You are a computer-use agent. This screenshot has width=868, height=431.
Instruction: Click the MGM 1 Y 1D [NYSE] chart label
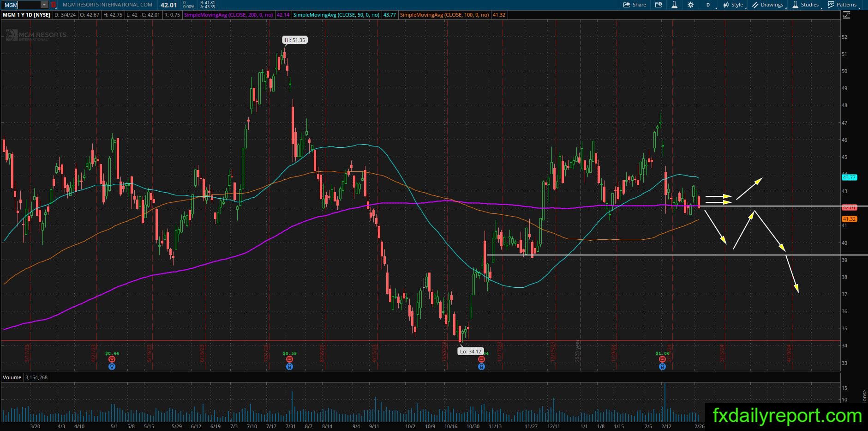click(x=26, y=15)
